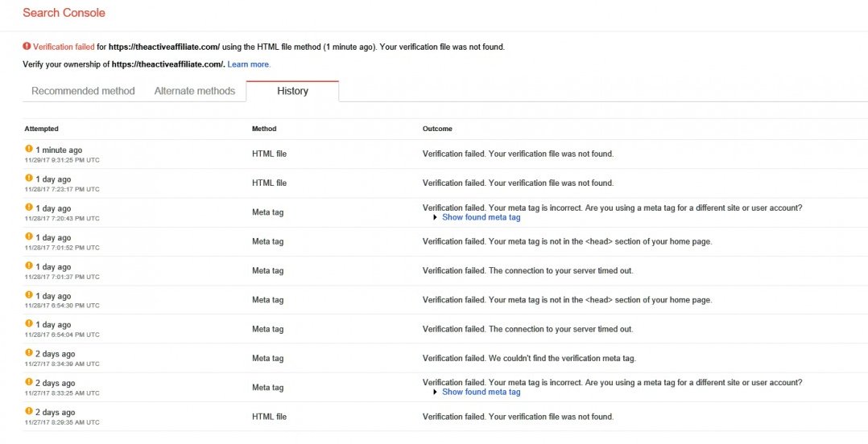Click 'meta tag is incorrect' outcome in 7:20:43 PM row
Image resolution: width=868 pixels, height=444 pixels.
click(612, 208)
